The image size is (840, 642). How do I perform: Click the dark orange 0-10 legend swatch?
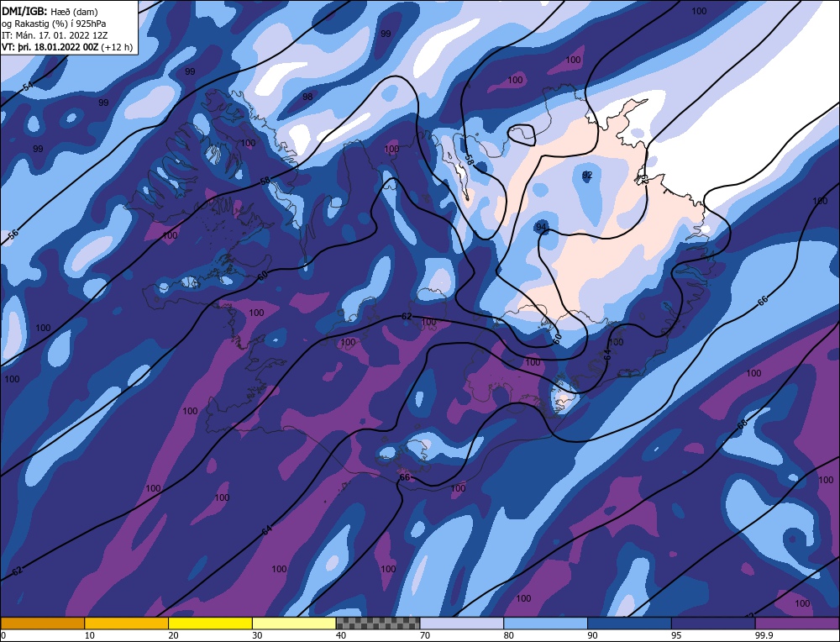pyautogui.click(x=42, y=623)
